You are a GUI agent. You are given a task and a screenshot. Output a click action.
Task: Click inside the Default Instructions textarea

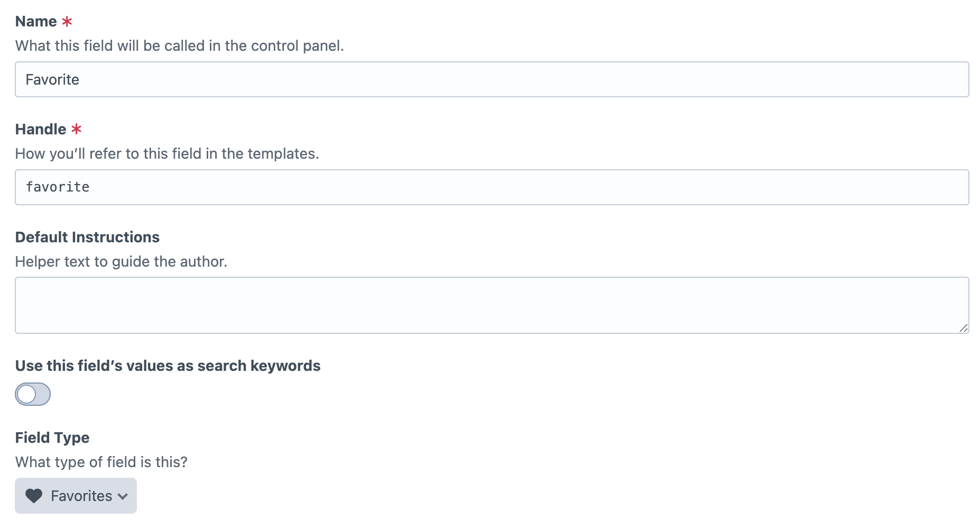coord(492,305)
